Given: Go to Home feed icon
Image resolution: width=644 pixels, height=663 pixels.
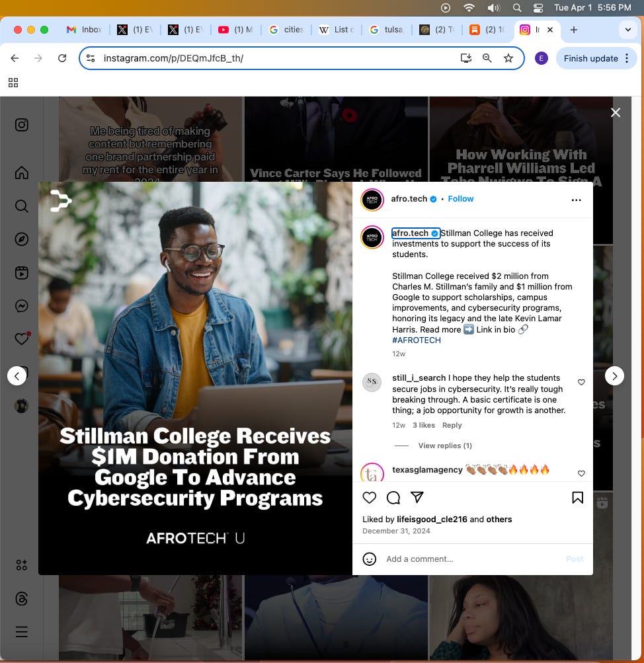Looking at the screenshot, I should [x=22, y=173].
